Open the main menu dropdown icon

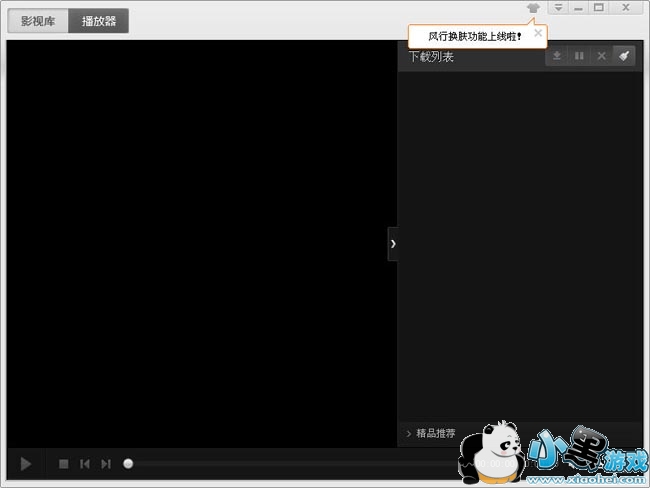[x=558, y=7]
